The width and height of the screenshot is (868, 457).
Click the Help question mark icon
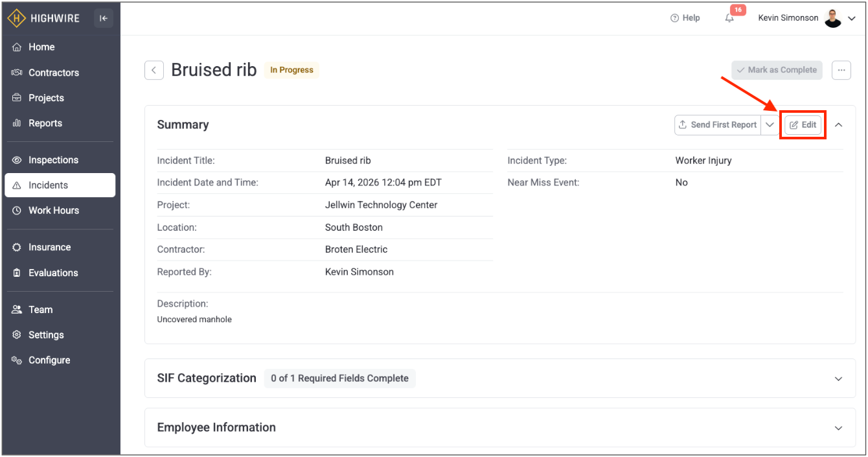click(x=674, y=18)
